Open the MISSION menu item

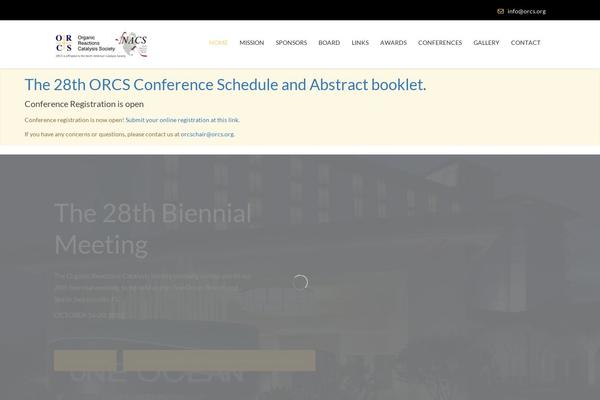pyautogui.click(x=251, y=42)
